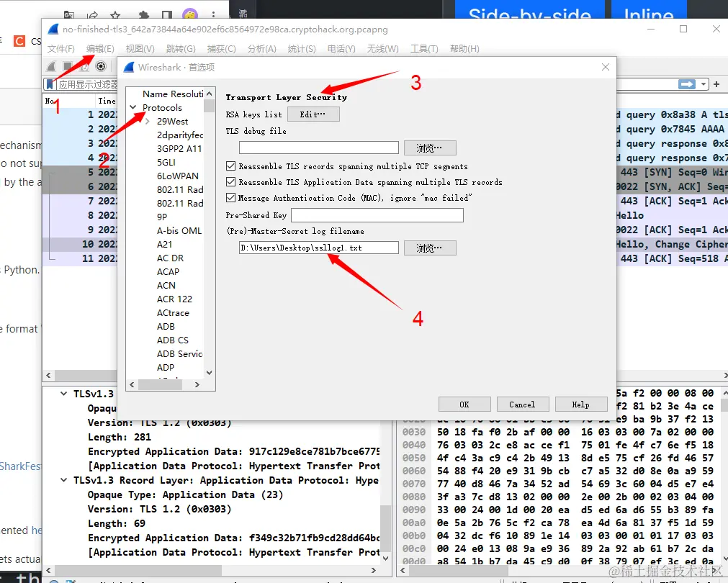Image resolution: width=728 pixels, height=583 pixels.
Task: Bookmark the page with the star icon
Action: pyautogui.click(x=115, y=15)
